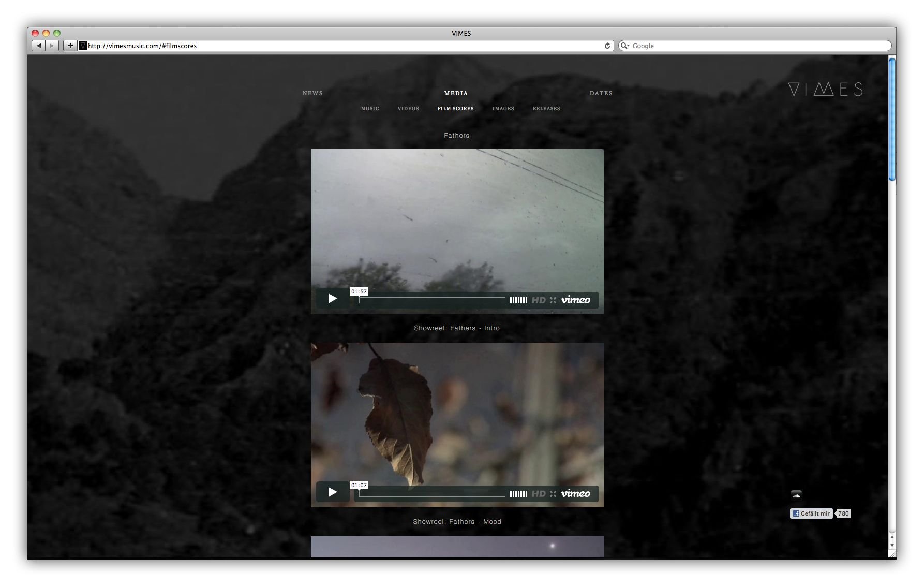Seek within the first video progress bar
This screenshot has width=924, height=587.
[x=432, y=300]
